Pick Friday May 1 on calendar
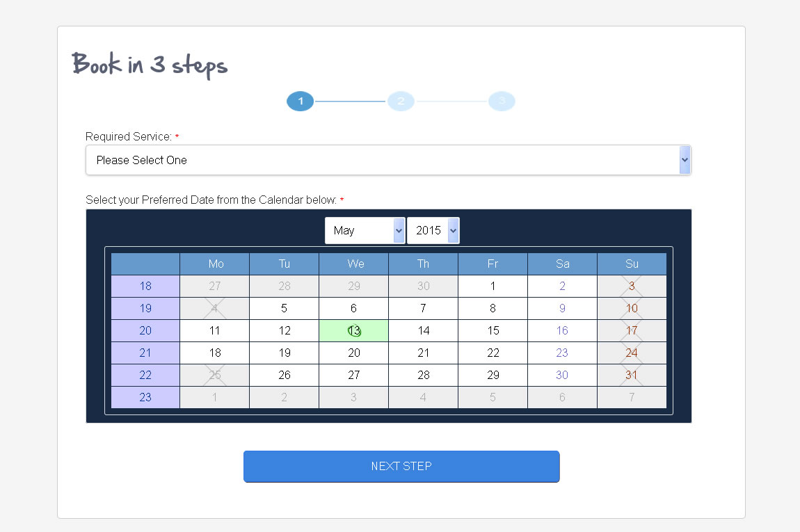 (493, 286)
